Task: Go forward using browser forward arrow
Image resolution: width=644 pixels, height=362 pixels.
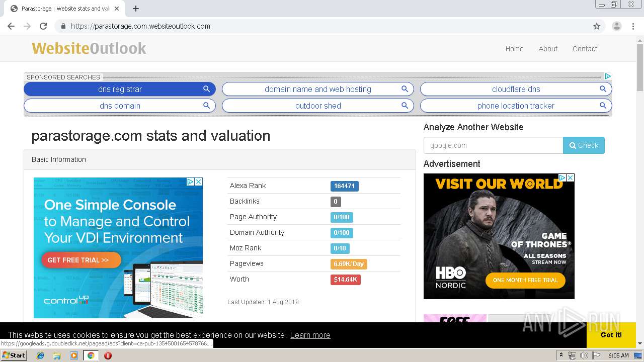Action: click(x=27, y=26)
